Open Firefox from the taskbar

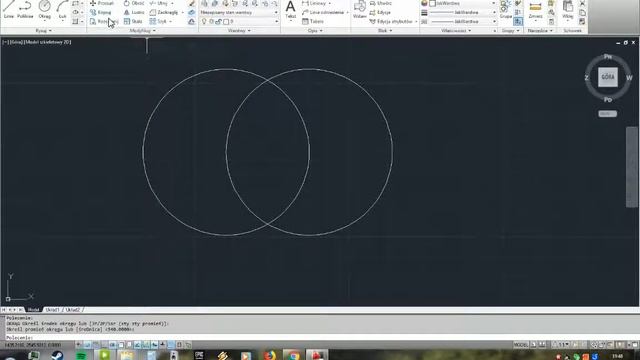(269, 356)
